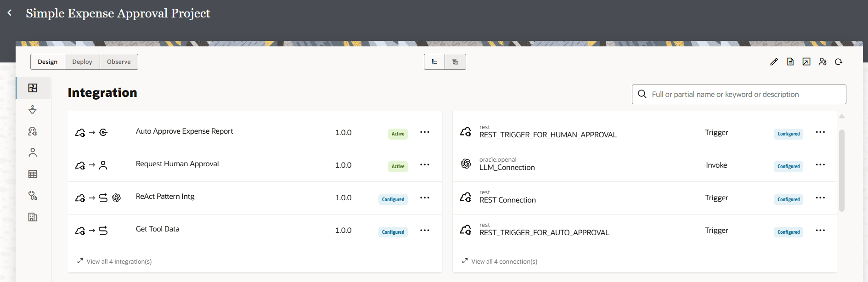
Task: Click the OpenAI icon beside LLM_Connection
Action: [466, 164]
